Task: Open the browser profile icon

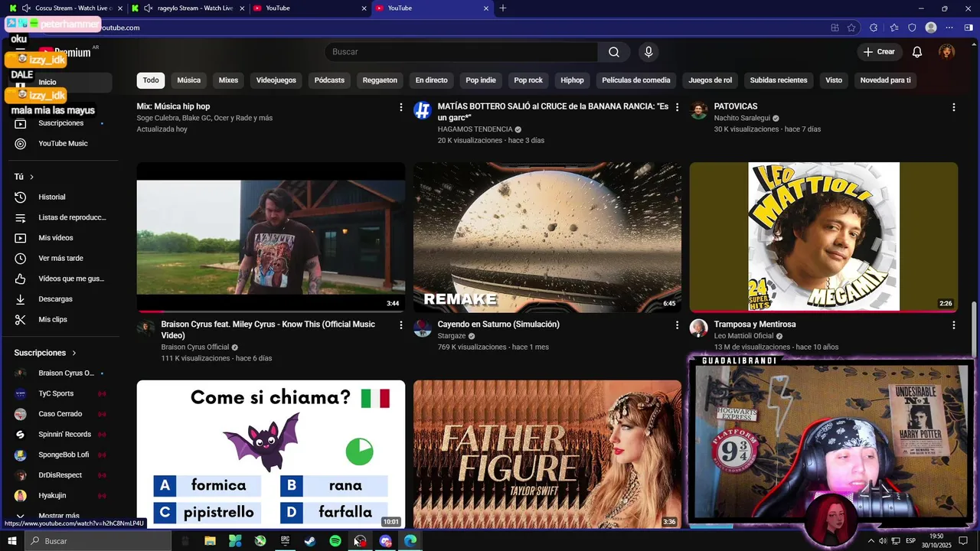Action: coord(931,28)
